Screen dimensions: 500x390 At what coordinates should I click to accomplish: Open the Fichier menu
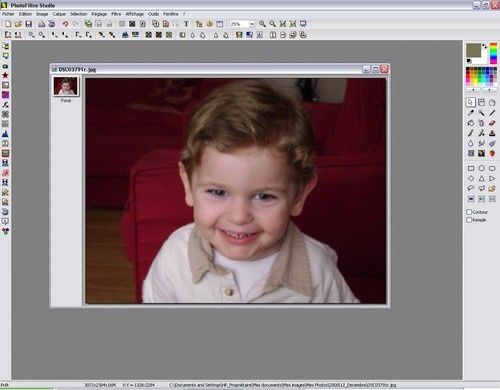[x=8, y=14]
